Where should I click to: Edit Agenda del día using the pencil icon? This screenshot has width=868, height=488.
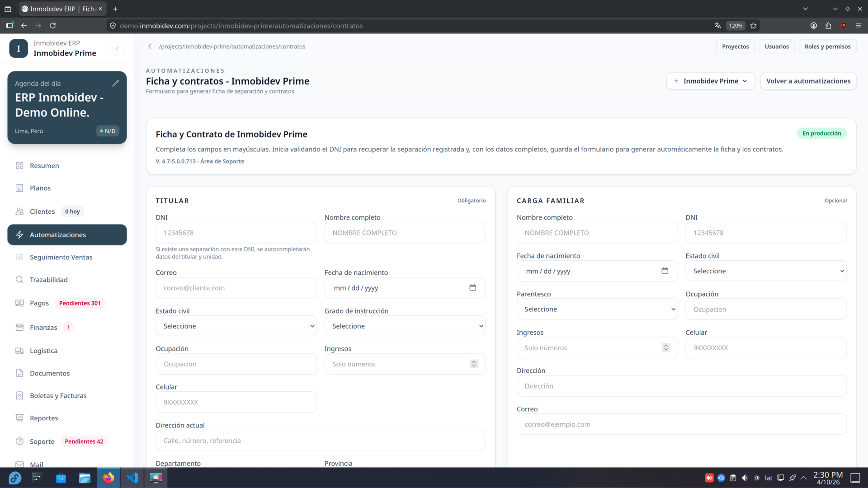click(116, 83)
